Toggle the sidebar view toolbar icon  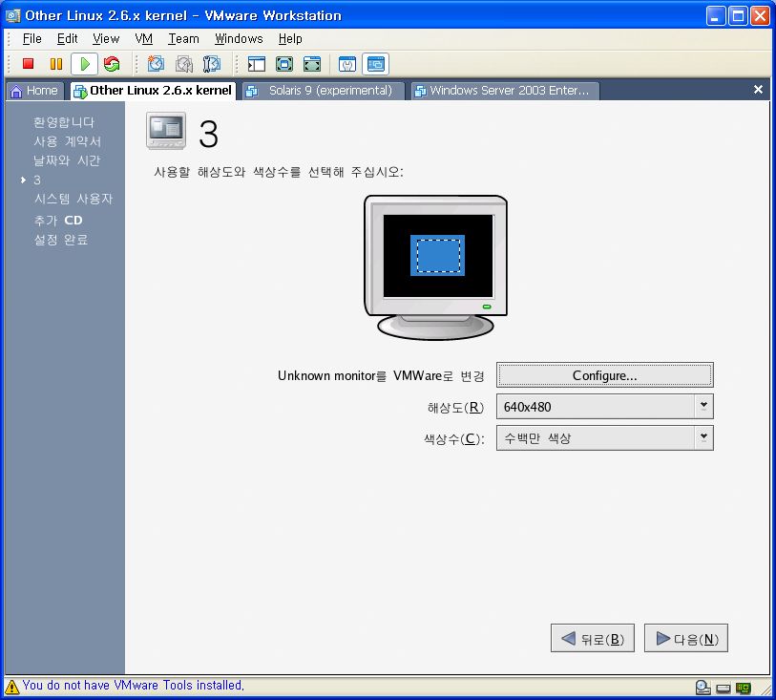[x=256, y=64]
